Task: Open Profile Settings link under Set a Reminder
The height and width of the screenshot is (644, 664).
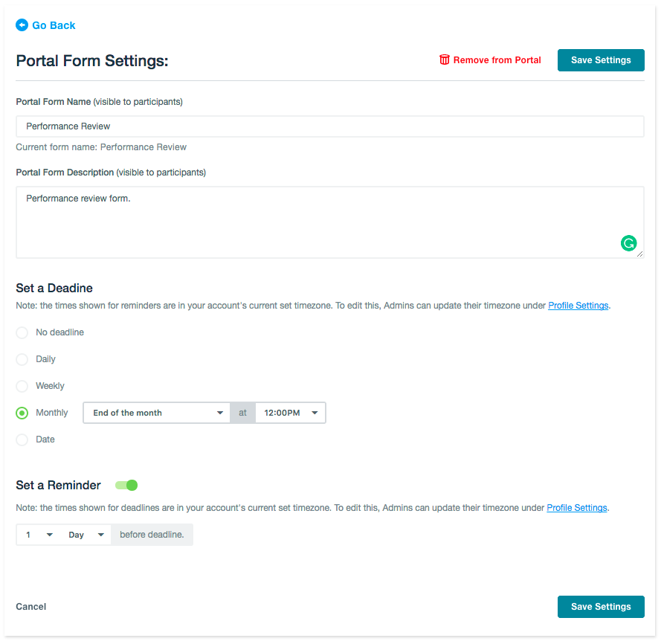Action: 577,508
